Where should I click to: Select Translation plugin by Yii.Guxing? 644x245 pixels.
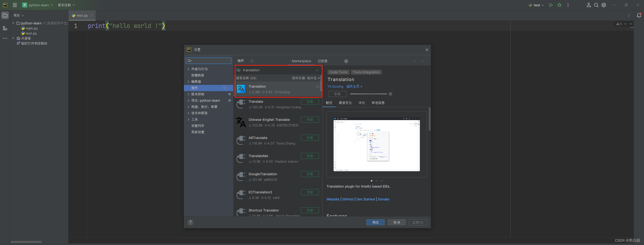pyautogui.click(x=278, y=89)
